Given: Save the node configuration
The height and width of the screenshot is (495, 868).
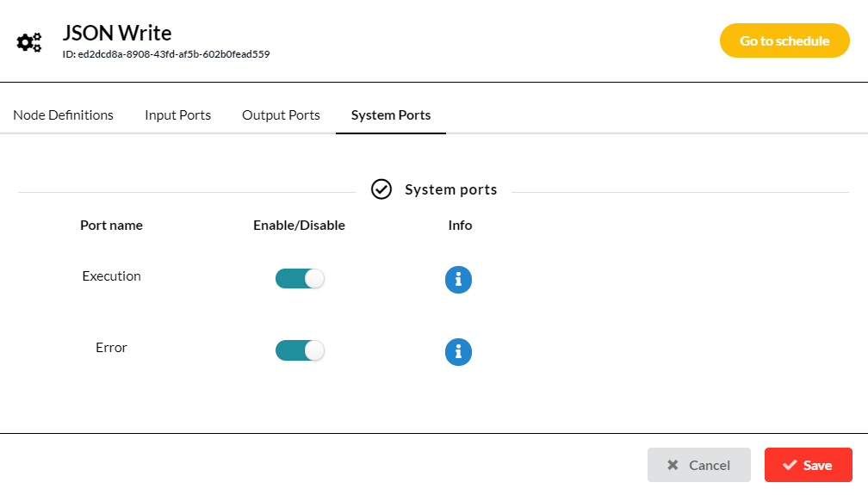Looking at the screenshot, I should tap(809, 465).
